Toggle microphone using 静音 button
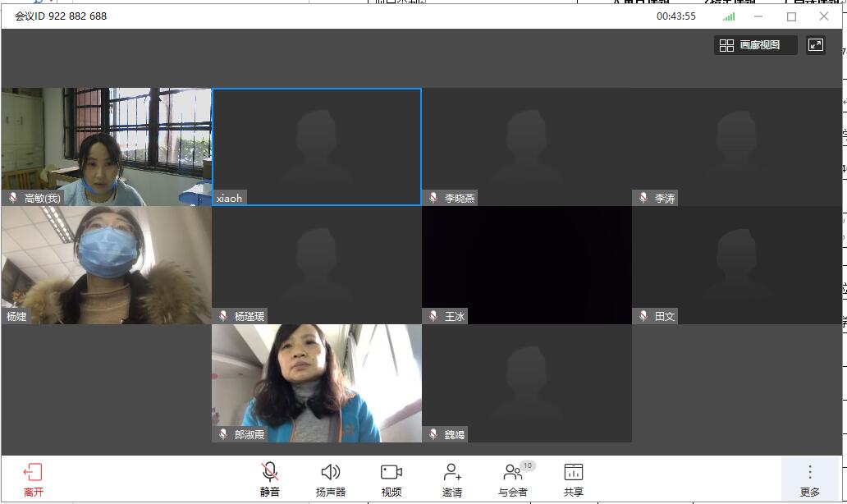This screenshot has height=504, width=847. tap(269, 479)
